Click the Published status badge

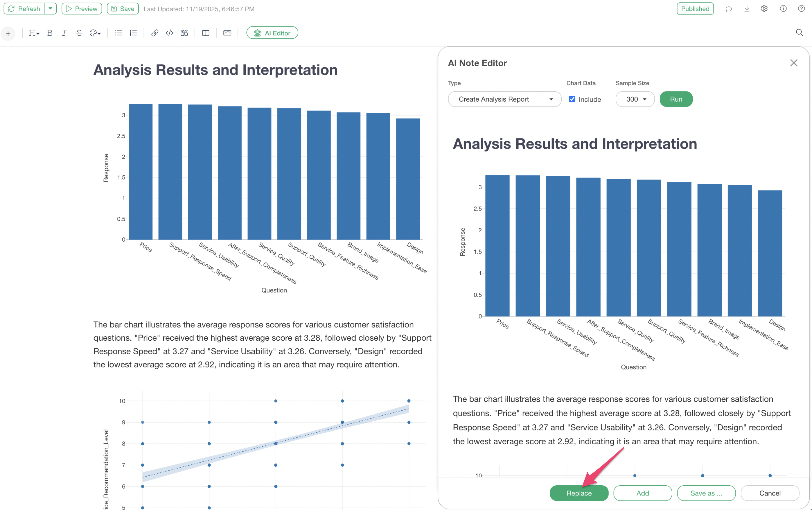[x=695, y=9]
